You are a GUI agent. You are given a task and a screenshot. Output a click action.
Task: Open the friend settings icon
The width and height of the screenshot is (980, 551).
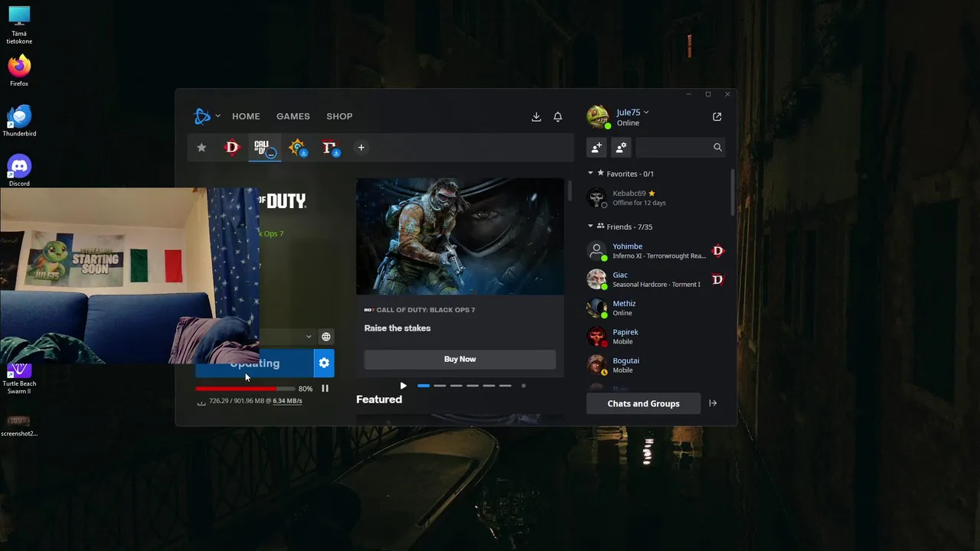coord(621,147)
